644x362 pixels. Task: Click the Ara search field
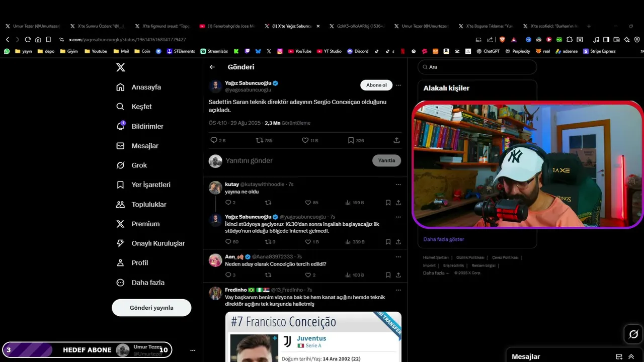click(477, 67)
